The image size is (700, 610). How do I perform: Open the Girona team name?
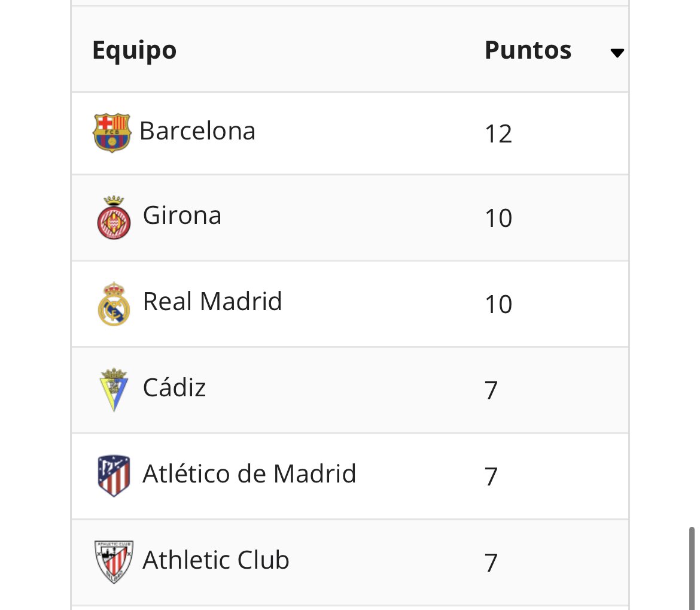(182, 216)
